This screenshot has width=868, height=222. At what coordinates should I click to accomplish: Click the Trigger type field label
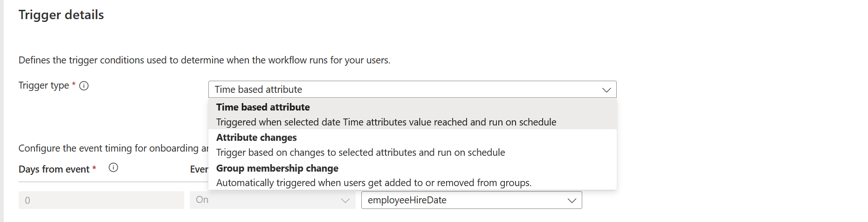pos(43,86)
